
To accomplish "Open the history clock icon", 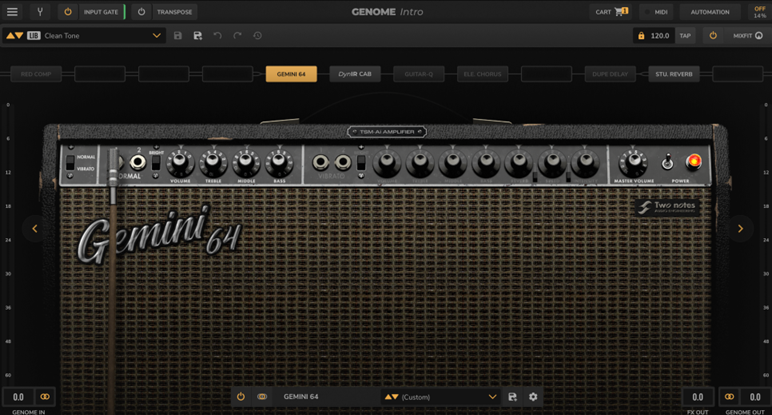I will pyautogui.click(x=257, y=35).
